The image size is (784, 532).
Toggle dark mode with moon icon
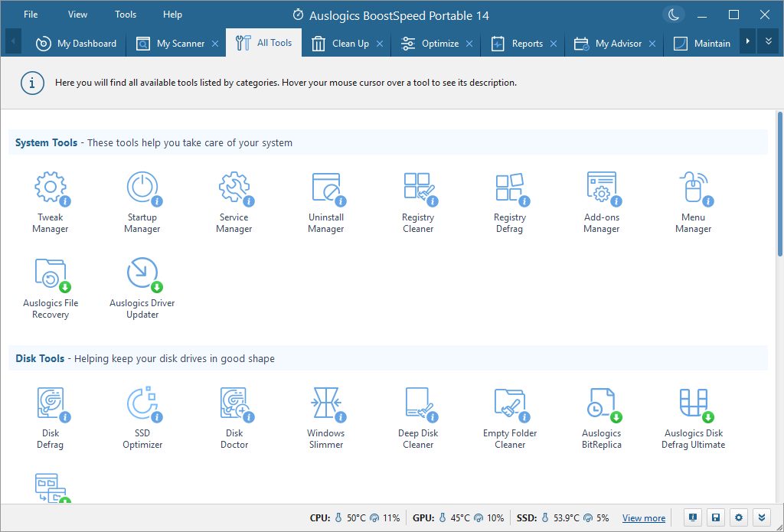coord(673,15)
